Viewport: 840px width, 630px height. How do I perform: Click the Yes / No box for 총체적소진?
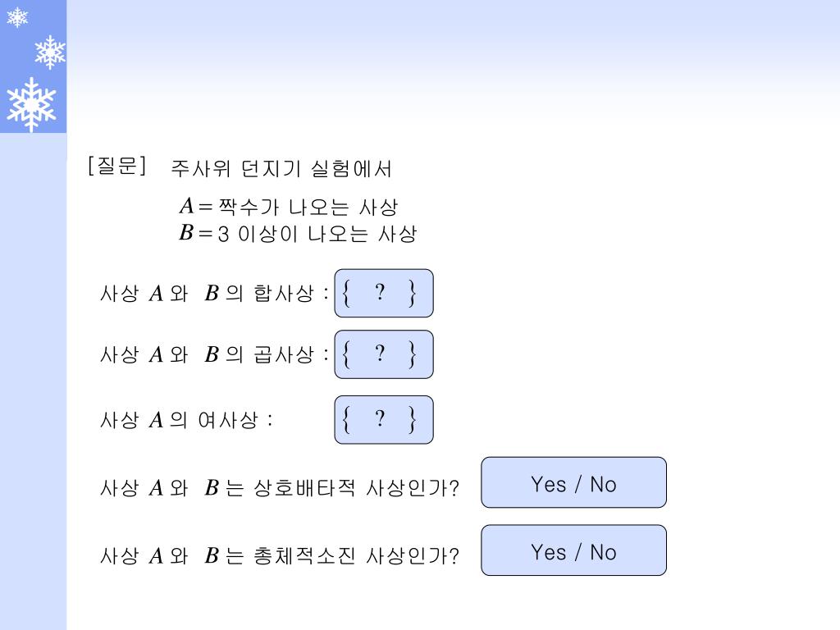573,550
